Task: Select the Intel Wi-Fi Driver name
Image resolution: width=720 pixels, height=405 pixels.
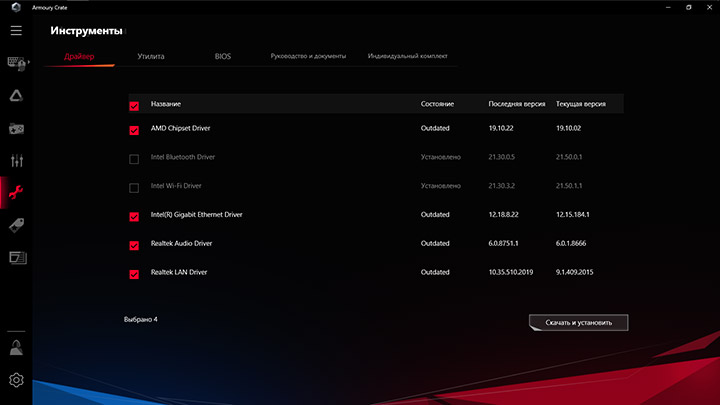Action: 176,186
